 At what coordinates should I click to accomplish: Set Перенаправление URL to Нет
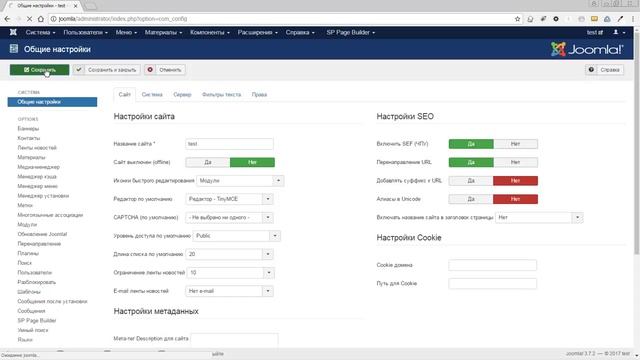point(516,162)
